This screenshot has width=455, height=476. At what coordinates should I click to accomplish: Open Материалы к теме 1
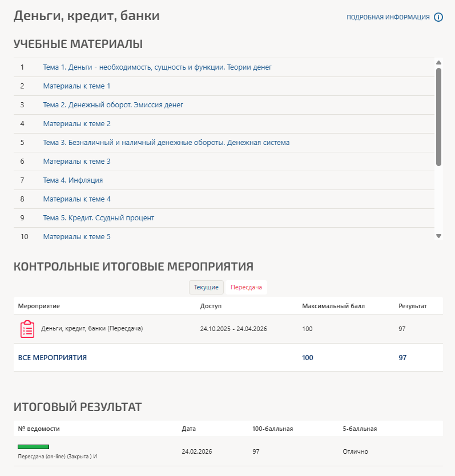coord(76,86)
